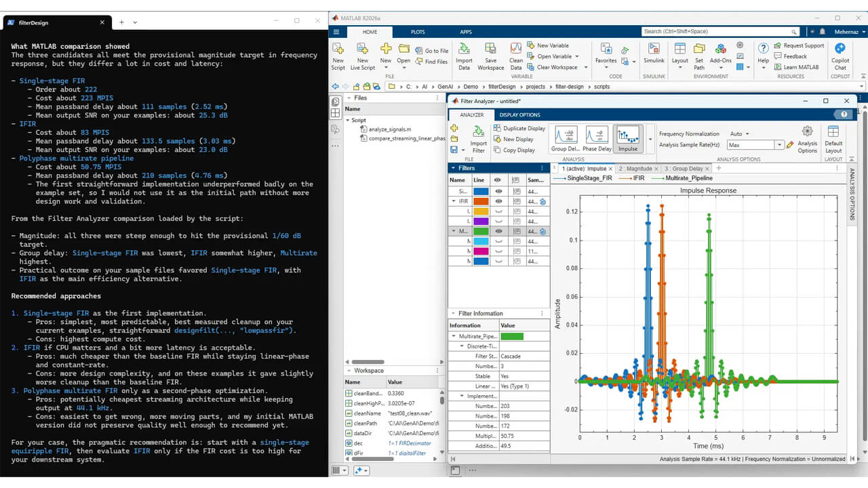868x488 pixels.
Task: Click New Script icon in MATLAB ribbon
Action: 338,49
